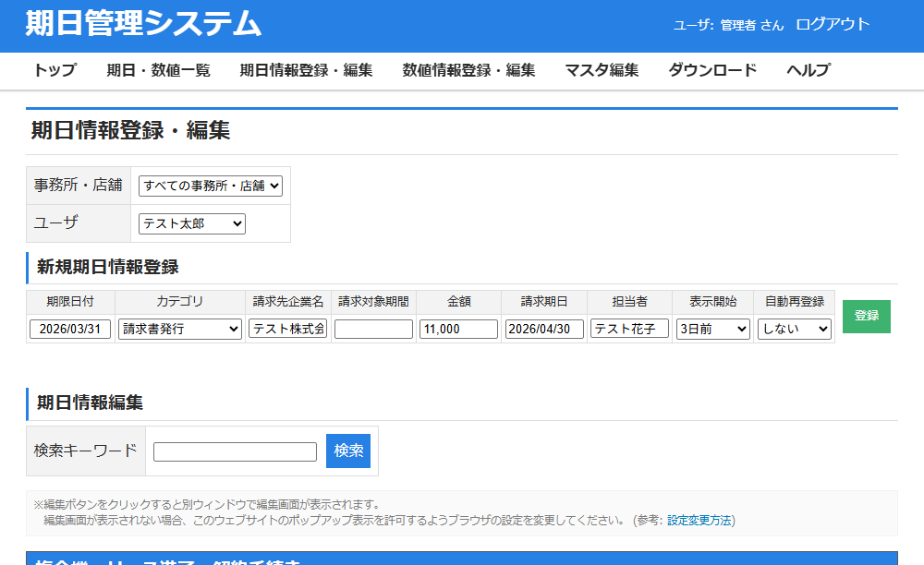Open 期日情報登録・編集 in the navigation bar
The image size is (924, 565).
click(x=306, y=70)
